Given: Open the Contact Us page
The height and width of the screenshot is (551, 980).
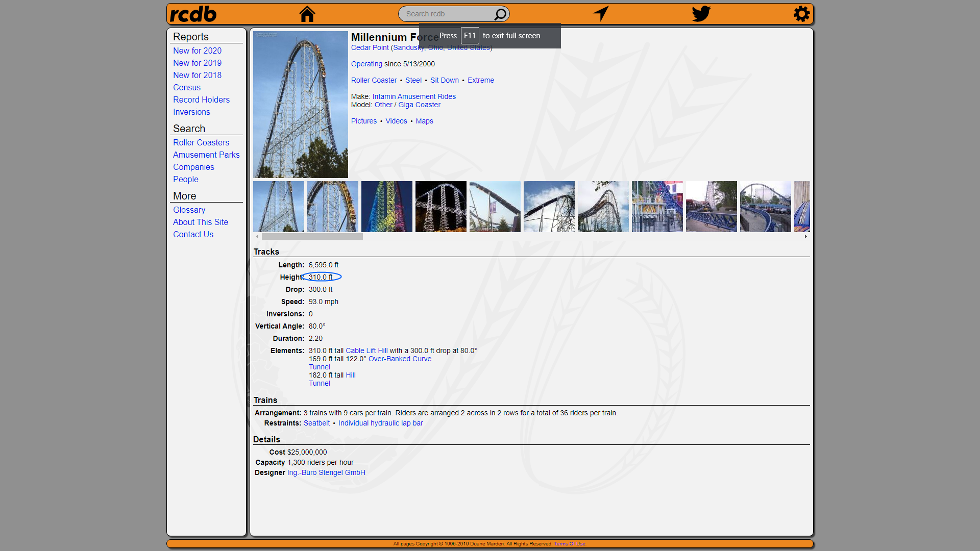Looking at the screenshot, I should tap(193, 234).
